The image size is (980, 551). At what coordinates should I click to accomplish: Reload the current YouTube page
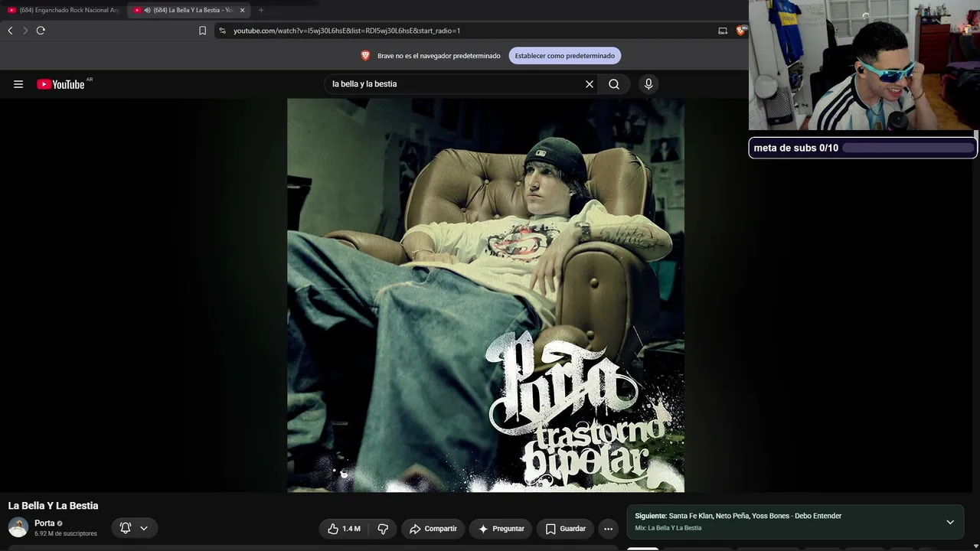pos(41,31)
